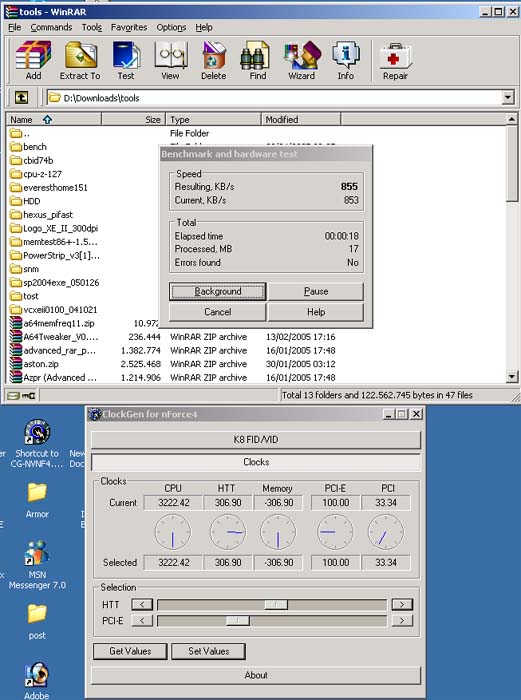Open the File menu
Screen dimensions: 521x700
click(x=15, y=27)
